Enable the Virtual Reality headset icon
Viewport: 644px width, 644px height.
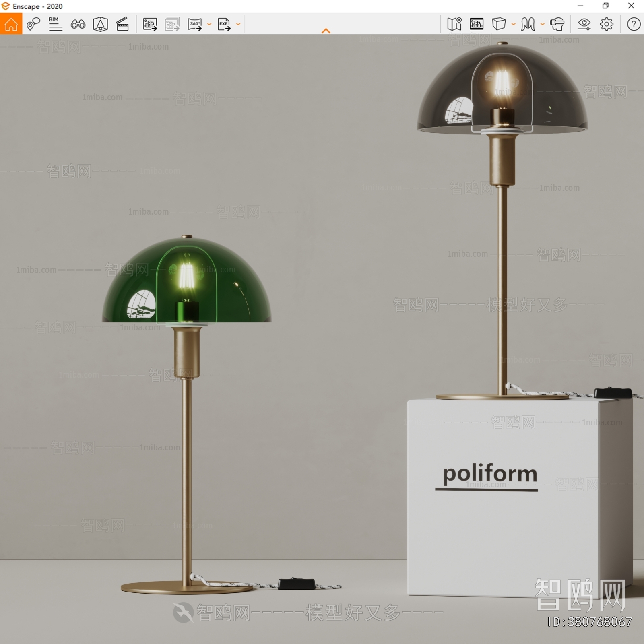pyautogui.click(x=557, y=24)
